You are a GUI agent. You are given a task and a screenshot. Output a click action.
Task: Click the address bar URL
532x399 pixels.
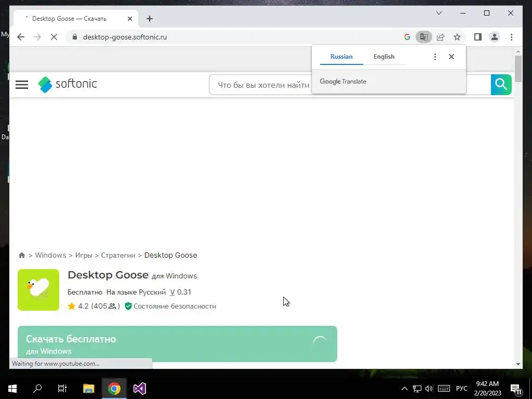125,37
